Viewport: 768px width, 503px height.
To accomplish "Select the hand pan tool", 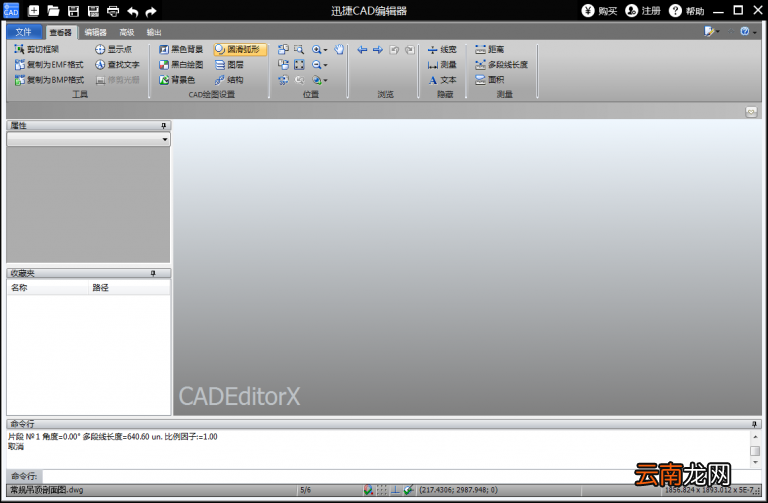I will (339, 49).
